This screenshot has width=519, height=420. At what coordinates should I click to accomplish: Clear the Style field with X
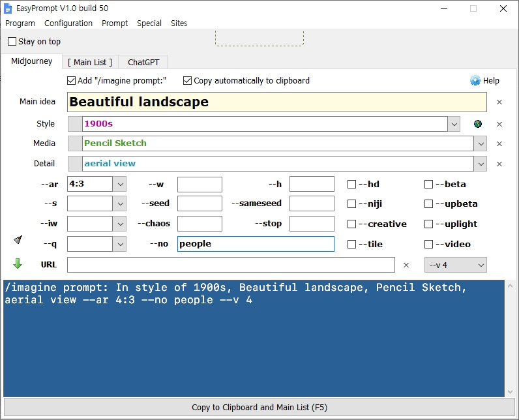pyautogui.click(x=499, y=124)
